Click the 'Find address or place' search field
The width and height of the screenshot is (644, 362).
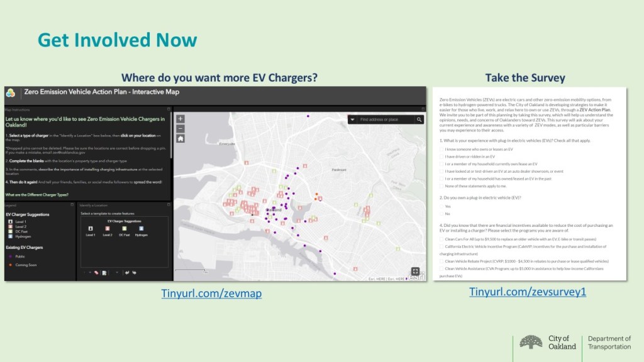(x=386, y=119)
